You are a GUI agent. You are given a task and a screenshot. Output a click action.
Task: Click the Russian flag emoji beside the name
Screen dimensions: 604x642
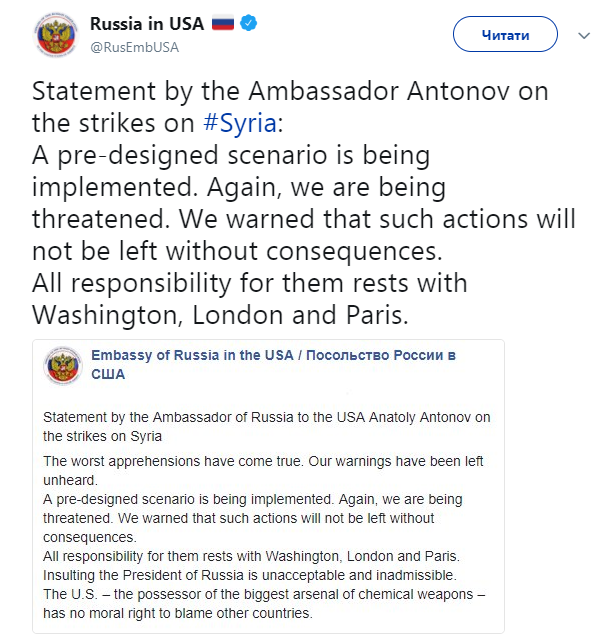click(221, 23)
